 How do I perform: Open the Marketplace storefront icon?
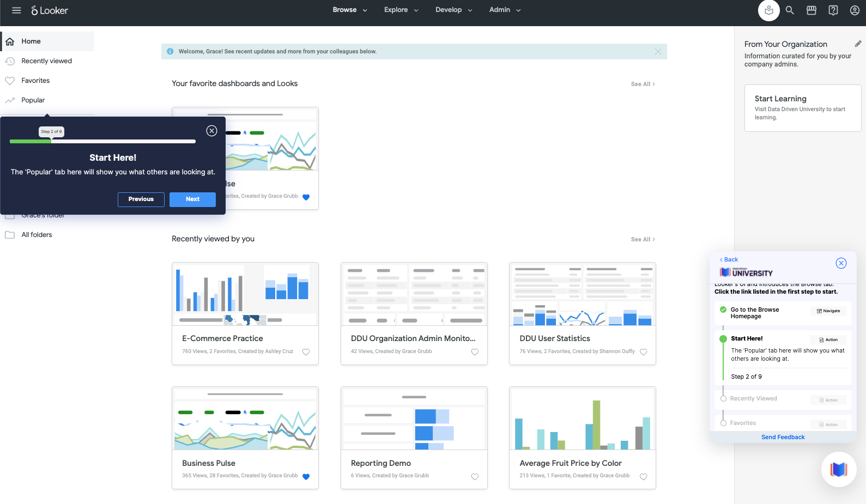coord(812,10)
